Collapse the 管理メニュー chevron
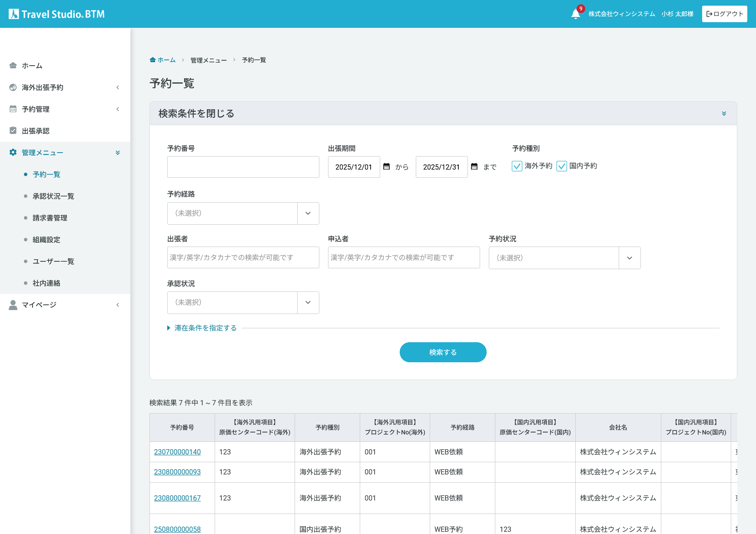756x534 pixels. [x=118, y=153]
